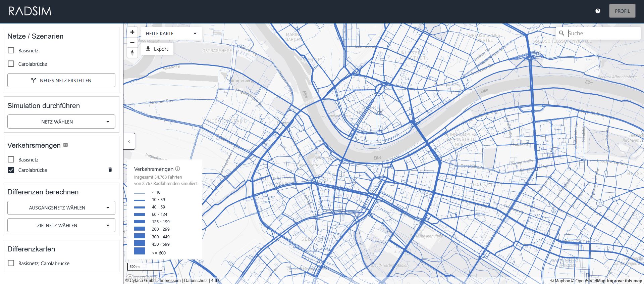
Task: Delete Carolabrücke result with trash icon
Action: tap(110, 170)
